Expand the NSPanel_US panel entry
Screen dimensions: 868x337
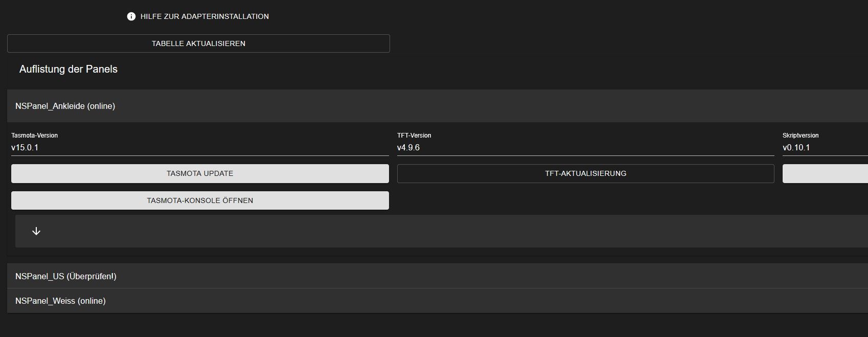[x=65, y=276]
